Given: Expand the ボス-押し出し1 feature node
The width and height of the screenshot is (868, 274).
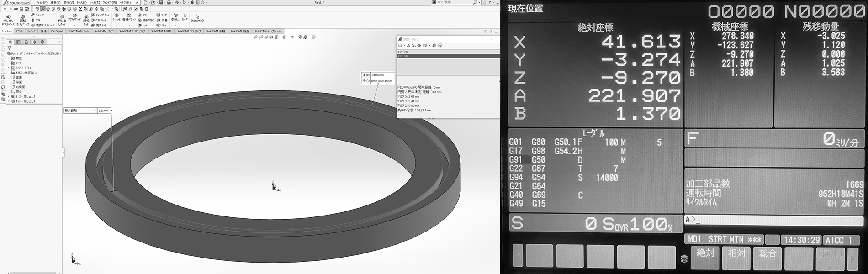Looking at the screenshot, I should (x=8, y=97).
